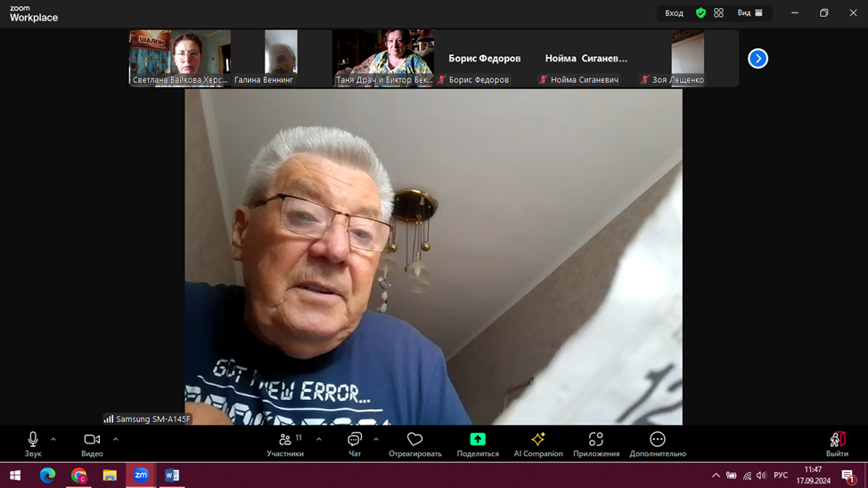Start screen sharing with Поделиться
Viewport: 868px width, 488px height.
pyautogui.click(x=478, y=443)
